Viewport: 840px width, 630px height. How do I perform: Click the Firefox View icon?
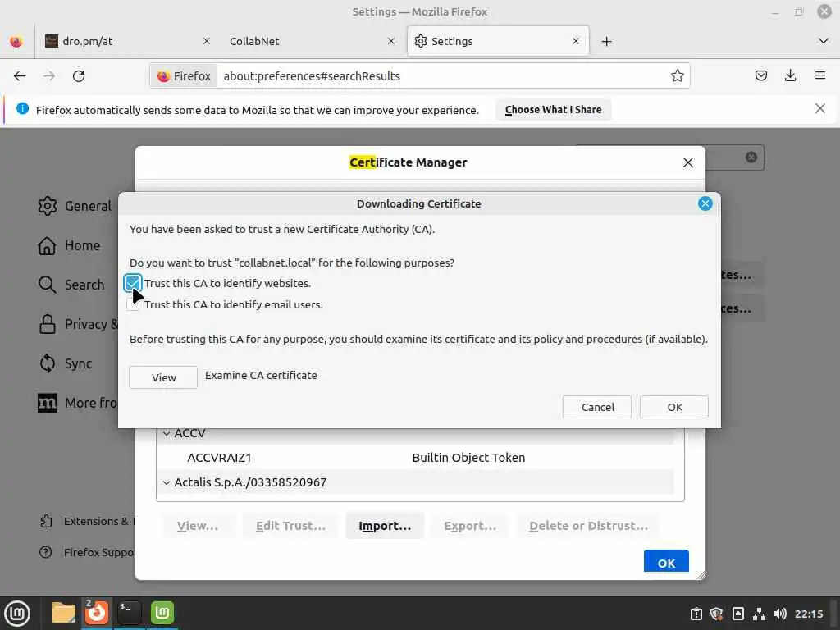(x=16, y=41)
